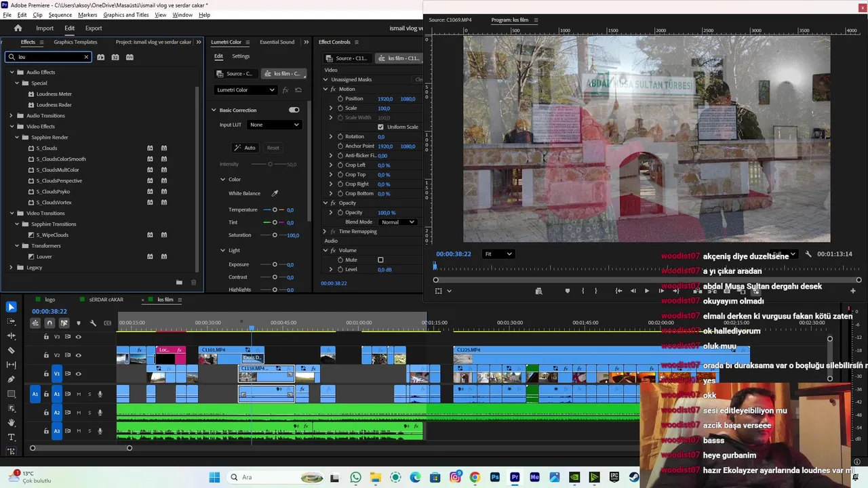Click the Captions track options icon
Viewport: 868px width, 488px height.
point(107,323)
